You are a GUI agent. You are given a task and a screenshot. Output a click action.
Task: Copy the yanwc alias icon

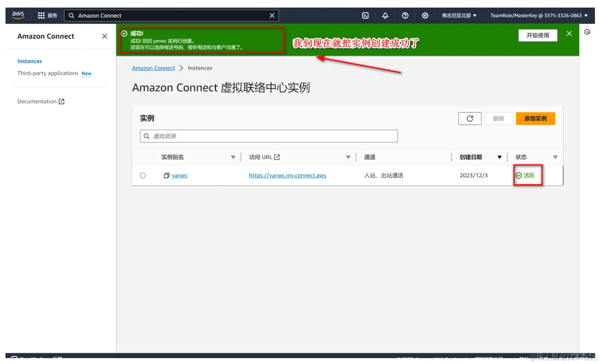tap(166, 175)
